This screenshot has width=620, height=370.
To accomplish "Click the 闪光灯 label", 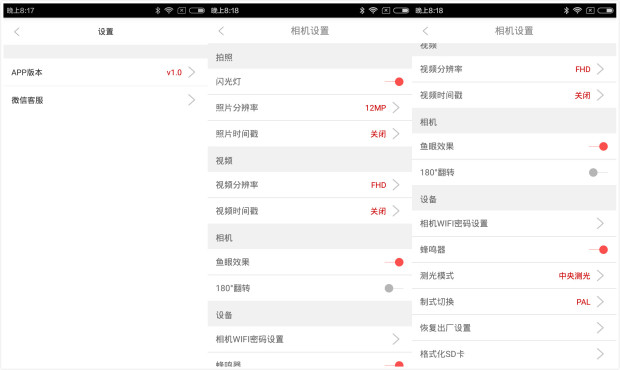I will (228, 82).
